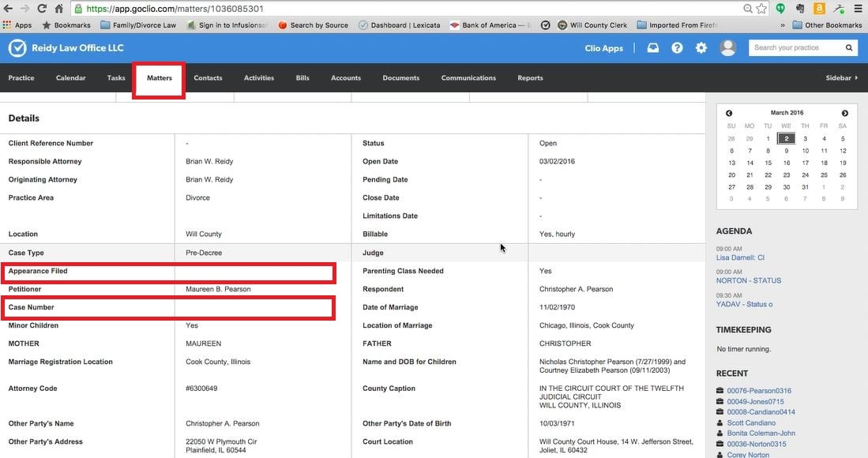This screenshot has width=868, height=458.
Task: Click the Clio checkmark logo
Action: pos(17,48)
